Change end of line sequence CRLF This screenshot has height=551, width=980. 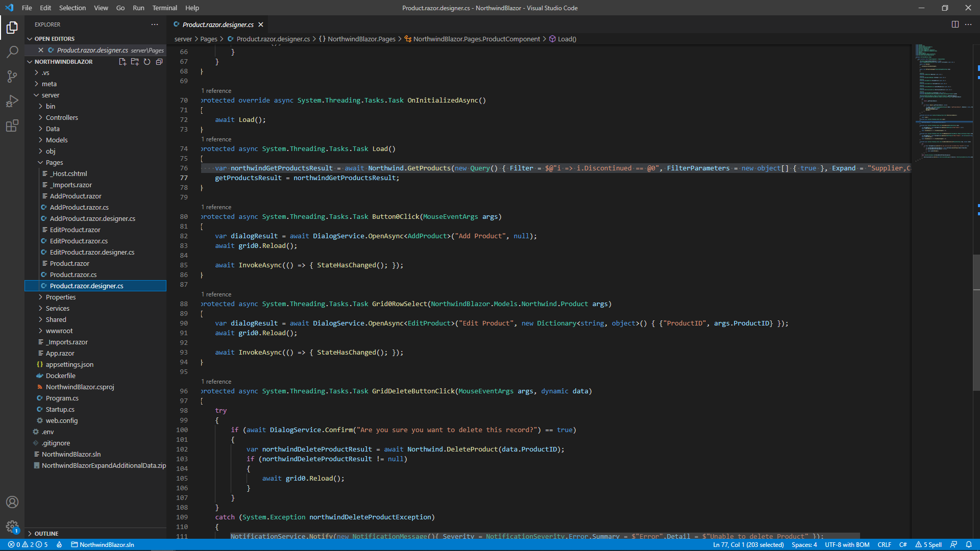885,545
